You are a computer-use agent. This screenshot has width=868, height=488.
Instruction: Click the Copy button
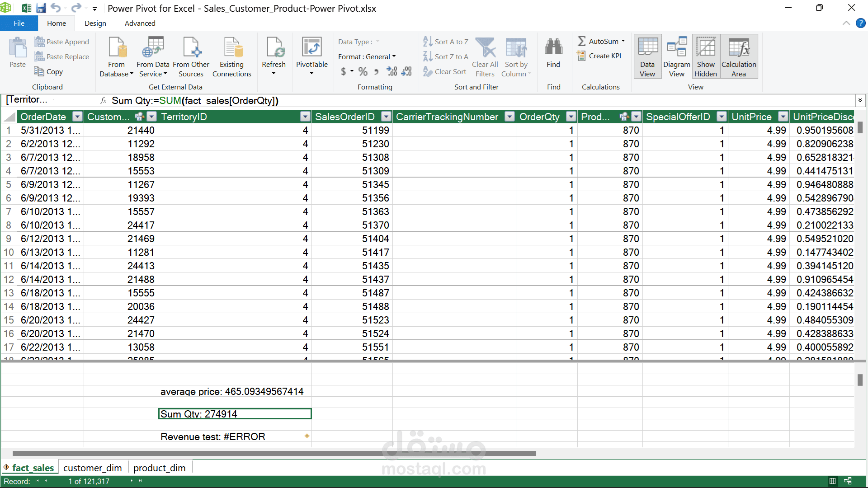tap(49, 71)
